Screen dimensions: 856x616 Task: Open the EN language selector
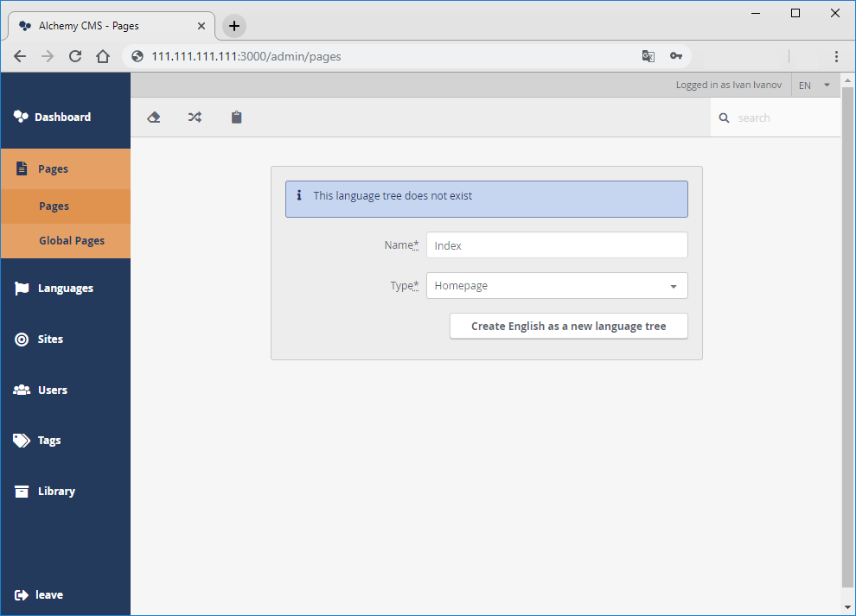(814, 86)
